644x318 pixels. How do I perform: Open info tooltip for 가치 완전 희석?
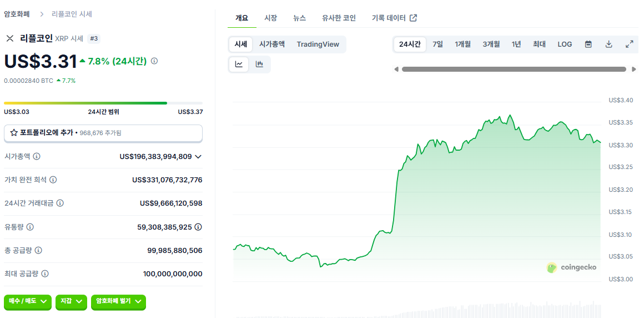click(53, 180)
